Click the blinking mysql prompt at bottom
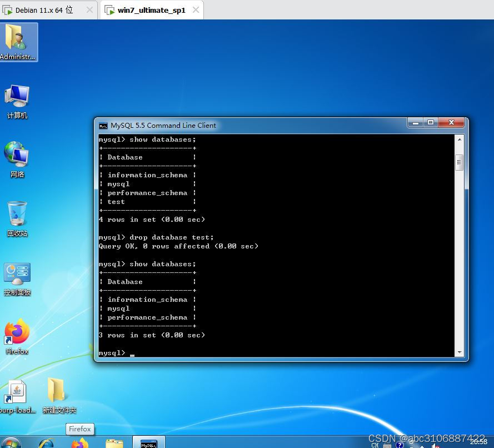Image resolution: width=494 pixels, height=448 pixels. 116,353
